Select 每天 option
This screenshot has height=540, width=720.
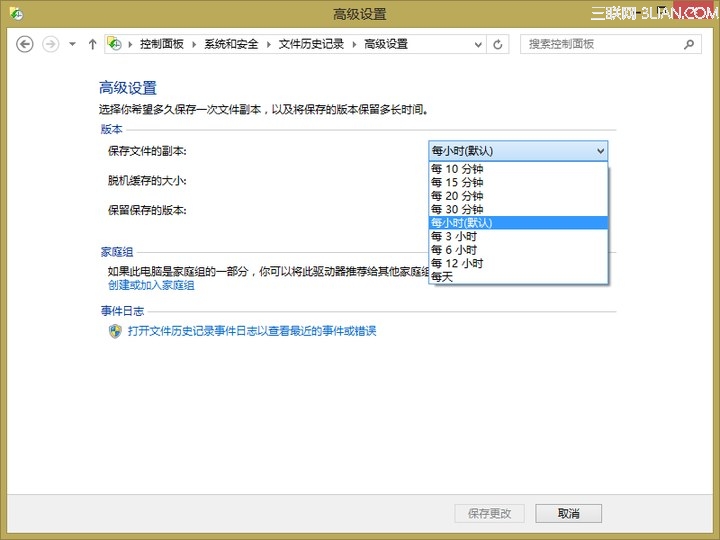pyautogui.click(x=518, y=277)
